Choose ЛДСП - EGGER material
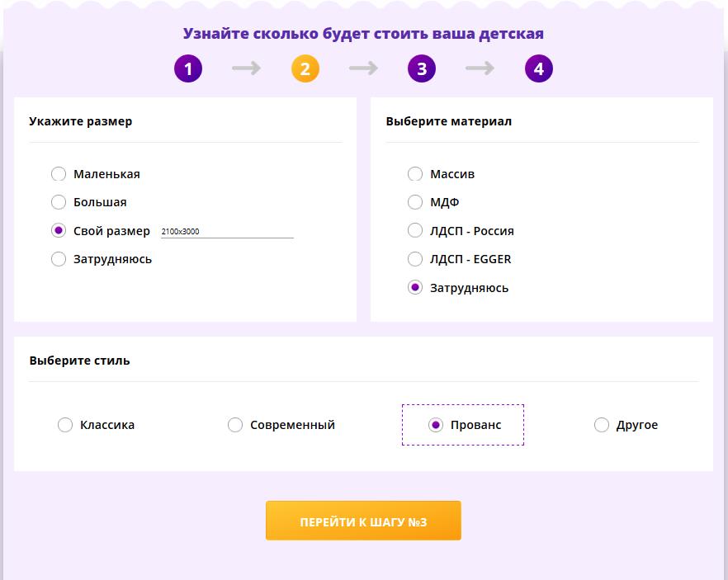 (415, 259)
